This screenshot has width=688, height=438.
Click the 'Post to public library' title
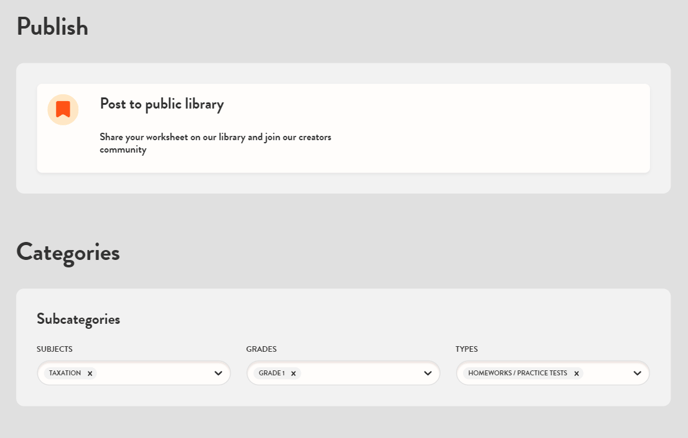(x=161, y=104)
